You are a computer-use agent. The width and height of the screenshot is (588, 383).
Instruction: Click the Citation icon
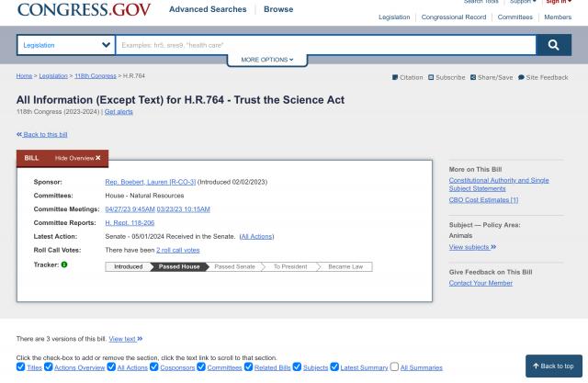click(x=396, y=77)
